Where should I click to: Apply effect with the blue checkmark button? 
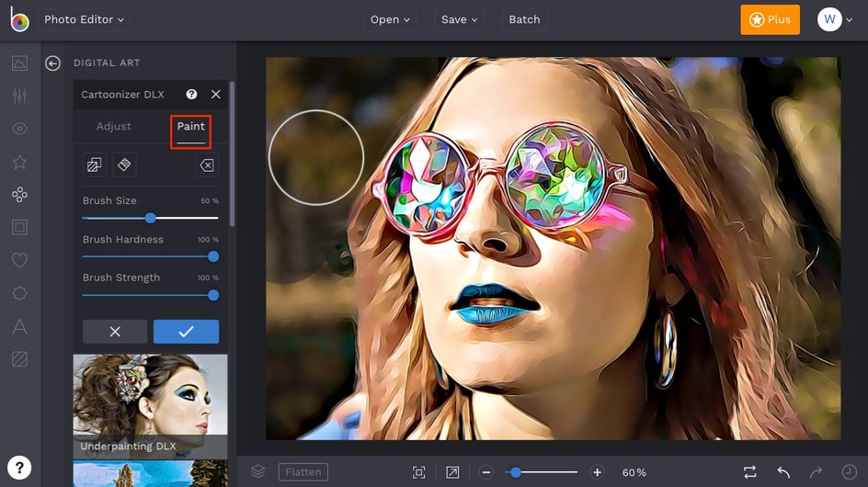click(186, 332)
